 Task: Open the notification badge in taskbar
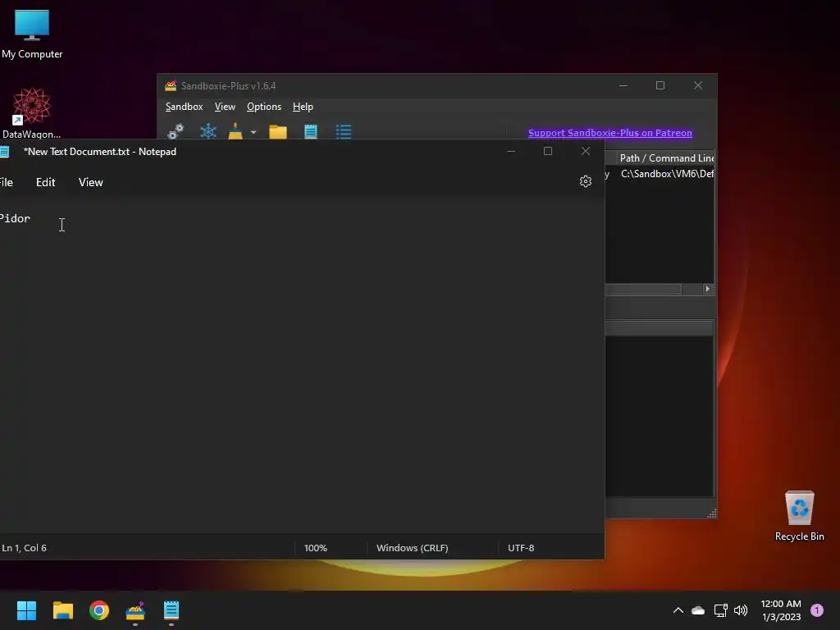(x=817, y=610)
